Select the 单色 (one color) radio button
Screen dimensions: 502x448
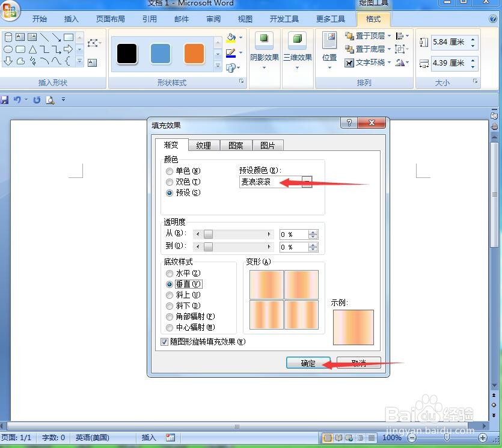(170, 171)
